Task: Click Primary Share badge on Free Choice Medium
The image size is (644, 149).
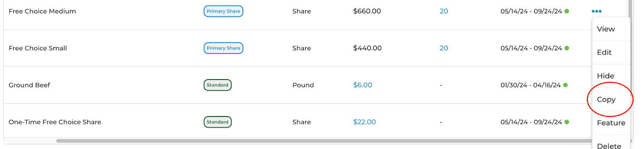Action: (x=223, y=11)
